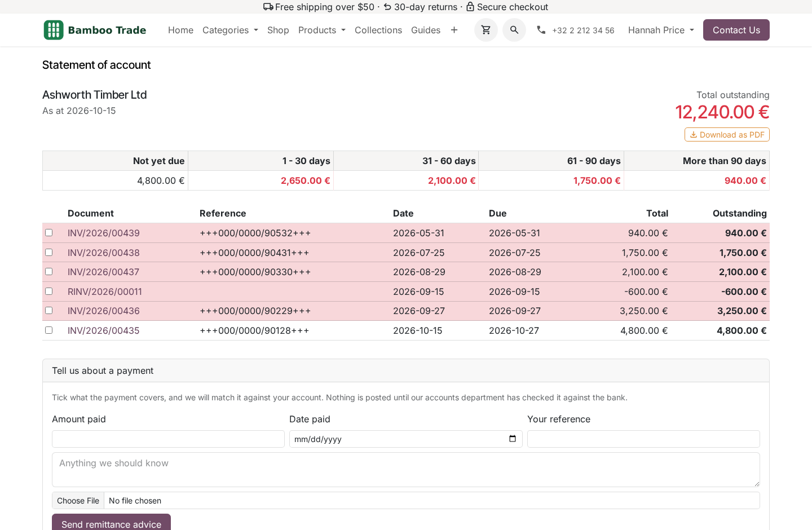Click the phone icon beside number
Screen dimensions: 812x530
[541, 30]
